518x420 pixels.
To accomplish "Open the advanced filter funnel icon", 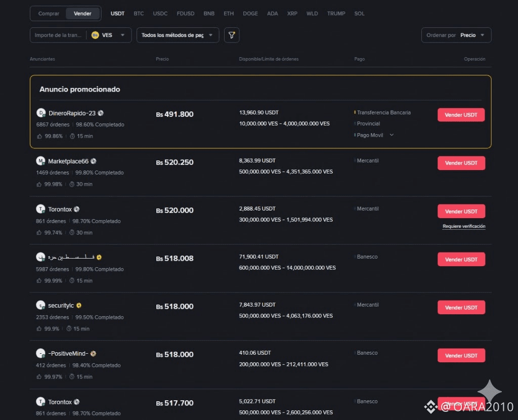I will pyautogui.click(x=232, y=35).
